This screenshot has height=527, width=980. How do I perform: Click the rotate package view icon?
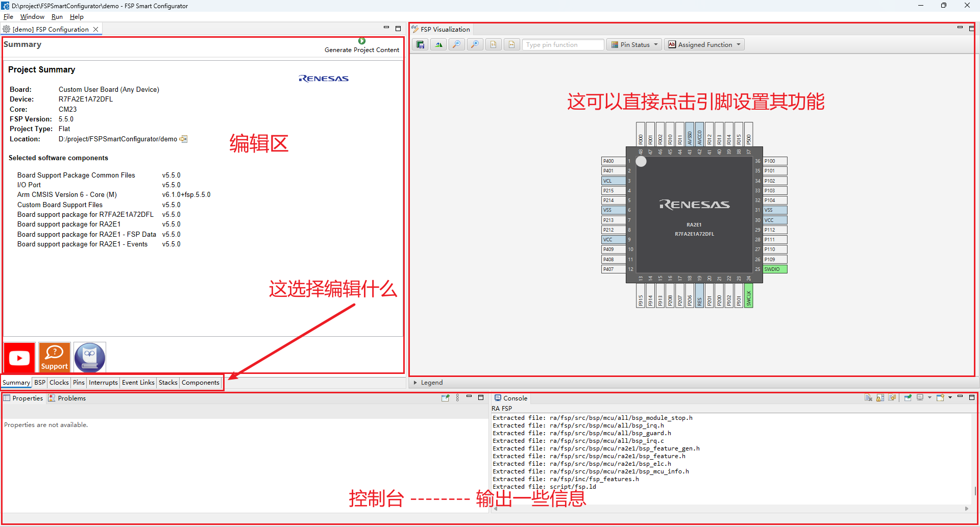pos(438,45)
